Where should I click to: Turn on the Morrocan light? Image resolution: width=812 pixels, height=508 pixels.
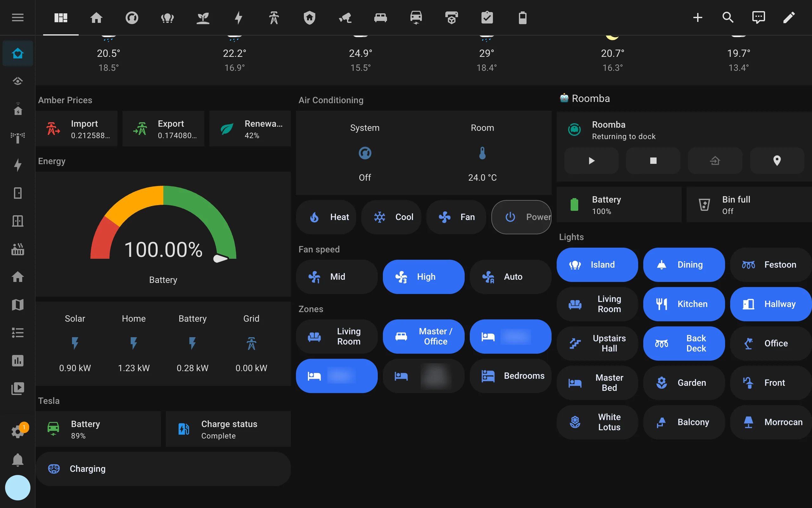click(771, 422)
